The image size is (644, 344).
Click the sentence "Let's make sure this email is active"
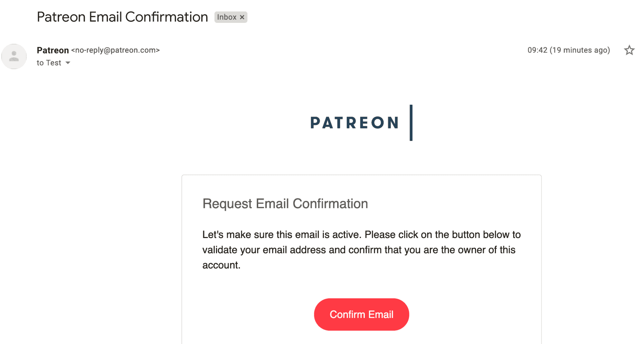282,234
